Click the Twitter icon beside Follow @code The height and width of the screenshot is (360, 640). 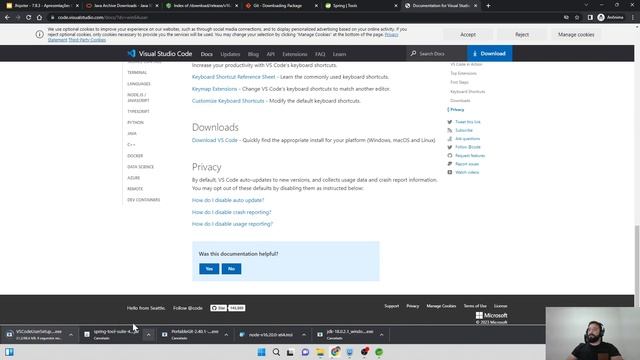click(x=450, y=147)
